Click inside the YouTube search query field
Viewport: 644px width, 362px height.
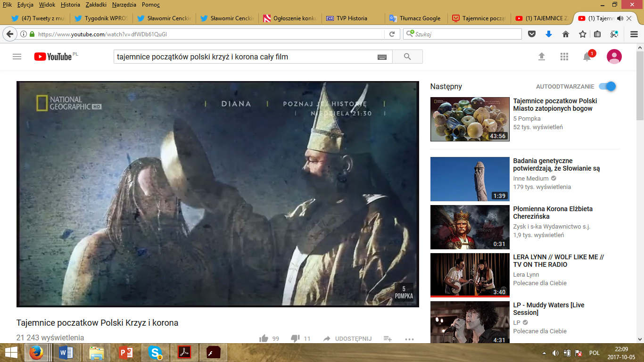(245, 57)
